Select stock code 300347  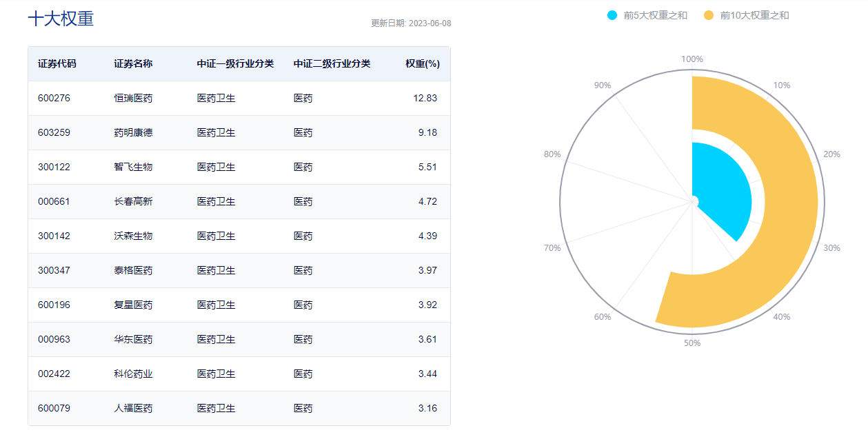[x=54, y=271]
